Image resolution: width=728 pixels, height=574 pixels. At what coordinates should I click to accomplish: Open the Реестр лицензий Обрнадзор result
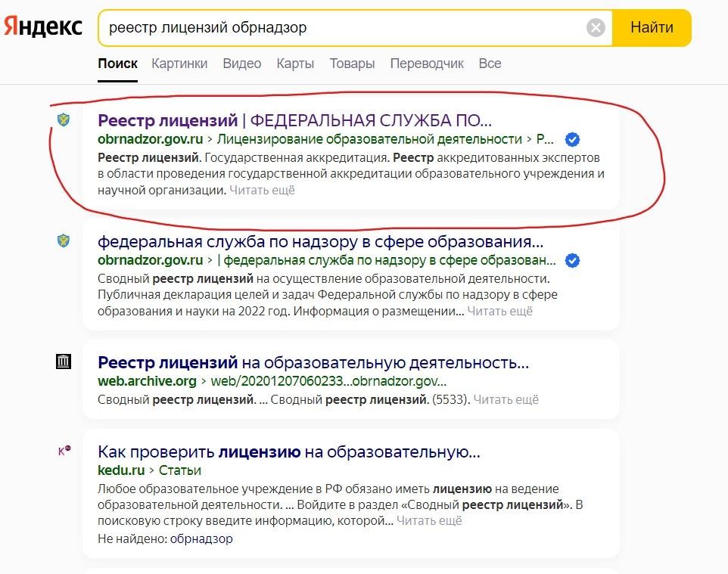click(x=295, y=120)
